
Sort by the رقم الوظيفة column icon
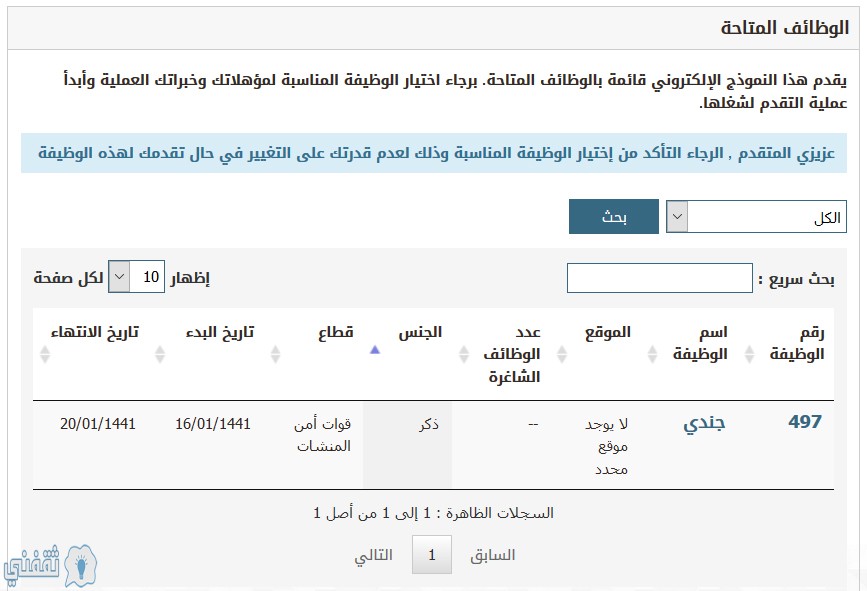coord(749,354)
